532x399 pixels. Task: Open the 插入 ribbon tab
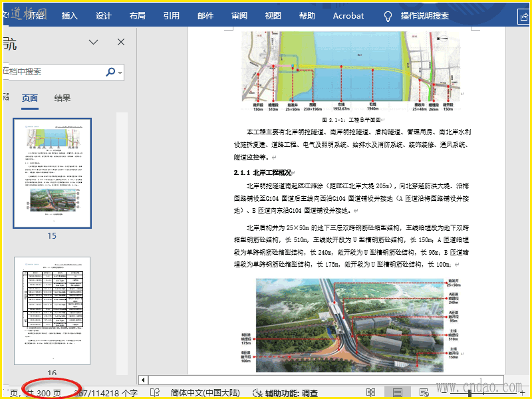pos(69,16)
